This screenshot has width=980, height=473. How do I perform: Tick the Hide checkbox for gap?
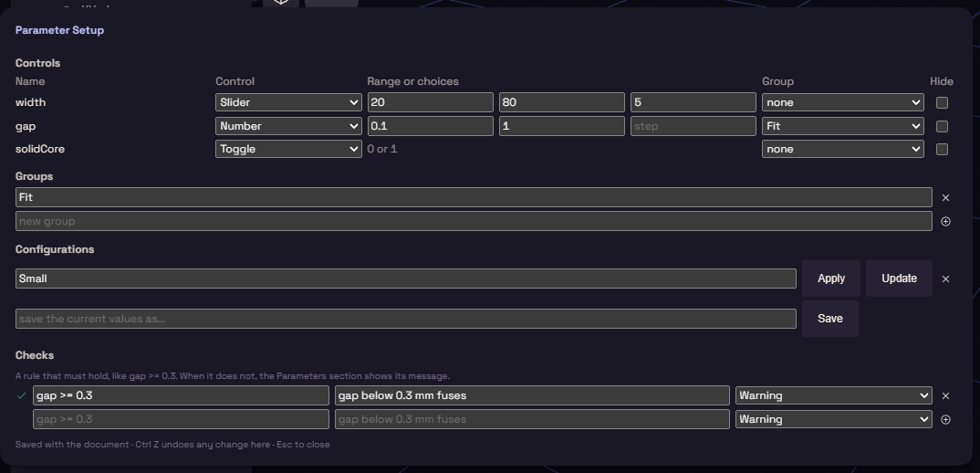pos(942,126)
